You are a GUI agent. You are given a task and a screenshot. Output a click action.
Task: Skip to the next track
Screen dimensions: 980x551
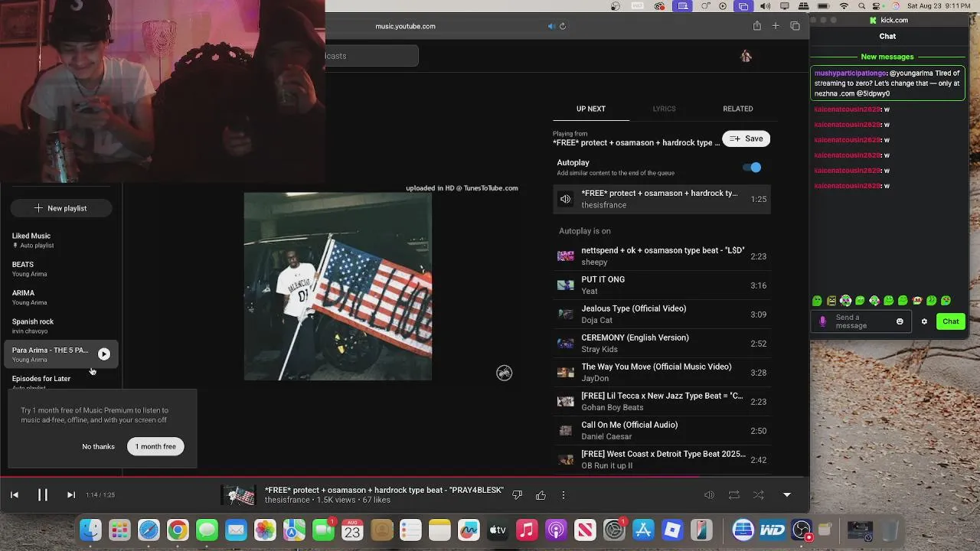coord(71,495)
